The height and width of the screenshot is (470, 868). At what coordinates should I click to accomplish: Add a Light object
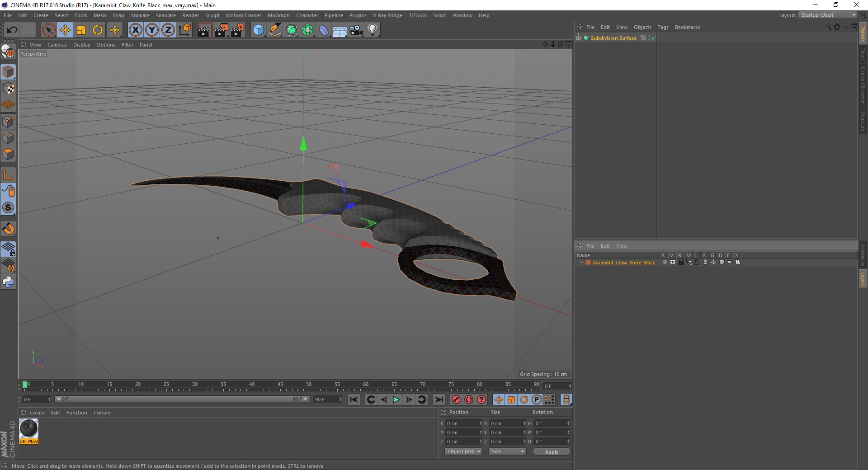pos(373,30)
